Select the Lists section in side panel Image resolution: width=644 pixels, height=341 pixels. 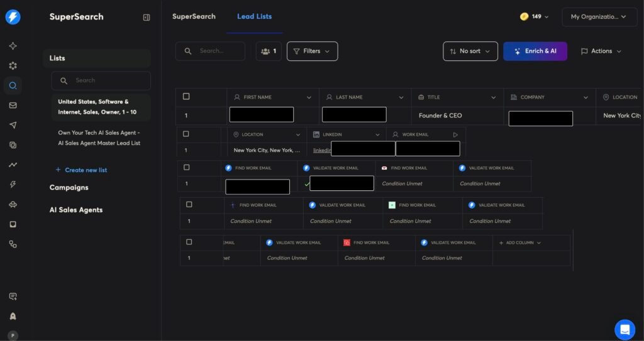[x=97, y=58]
